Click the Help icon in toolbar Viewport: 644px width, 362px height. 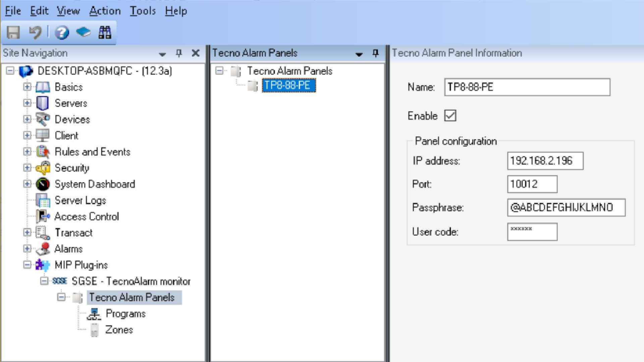tap(62, 32)
